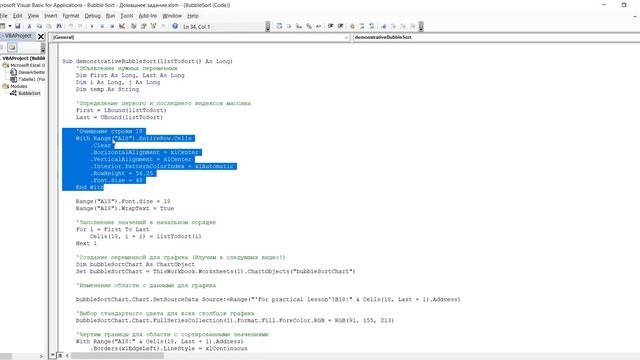Uncomment the selected block

click(x=372, y=26)
